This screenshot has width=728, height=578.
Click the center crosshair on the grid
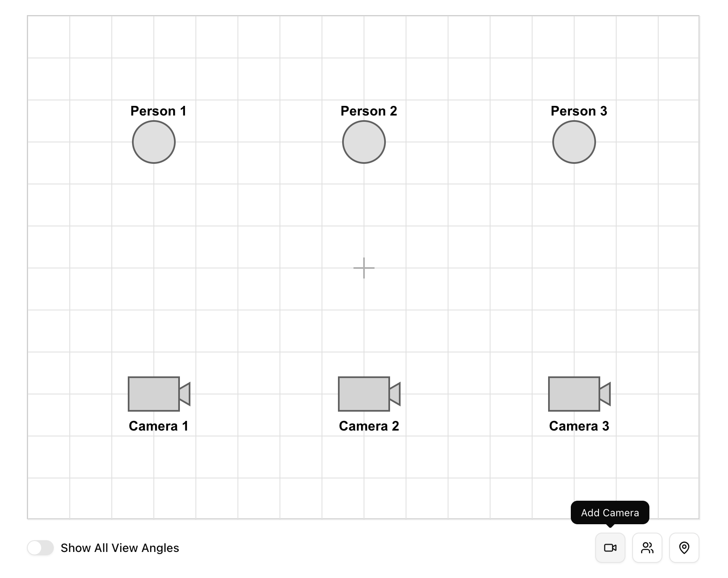(x=364, y=268)
